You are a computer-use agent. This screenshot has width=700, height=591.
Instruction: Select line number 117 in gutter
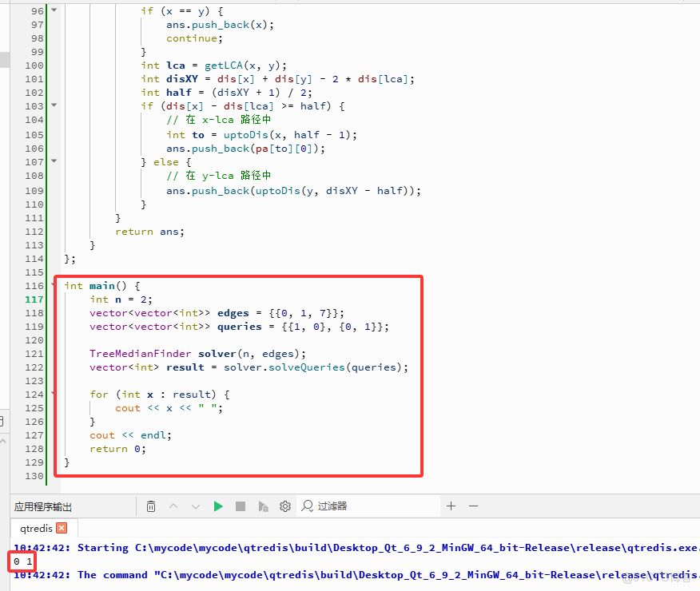(x=34, y=299)
